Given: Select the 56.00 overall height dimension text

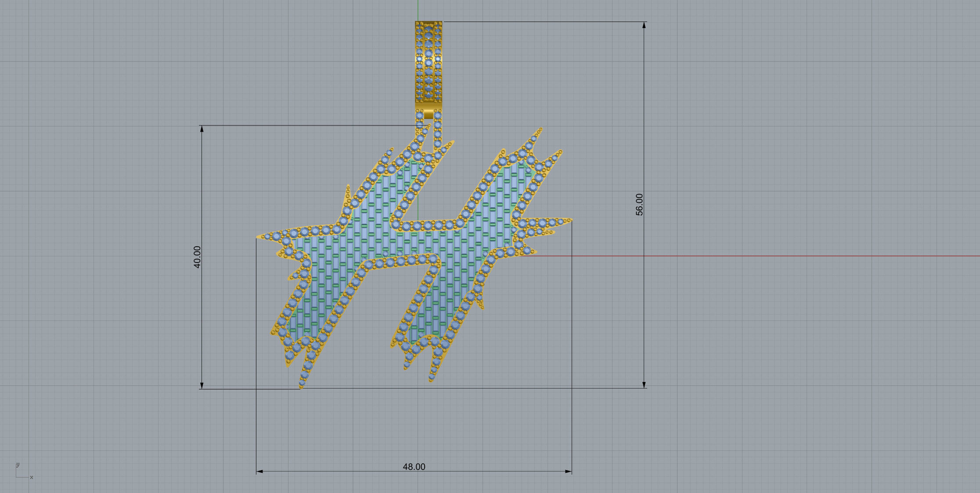Looking at the screenshot, I should [x=639, y=205].
